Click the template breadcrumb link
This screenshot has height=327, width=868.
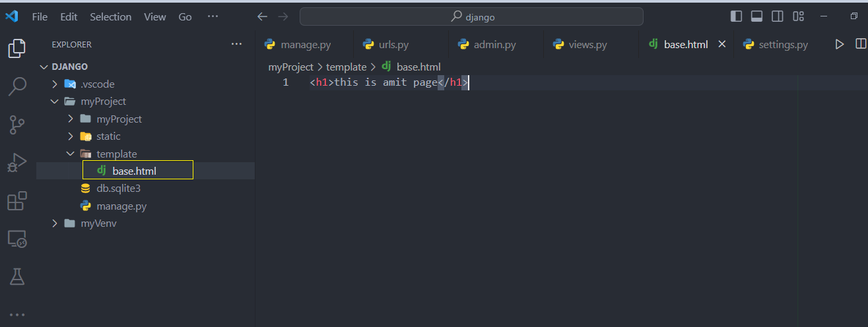(x=346, y=67)
